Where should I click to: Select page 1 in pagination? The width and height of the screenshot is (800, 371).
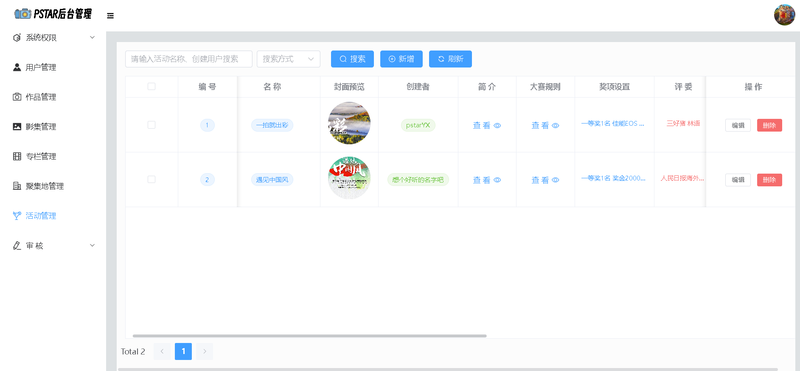[183, 351]
